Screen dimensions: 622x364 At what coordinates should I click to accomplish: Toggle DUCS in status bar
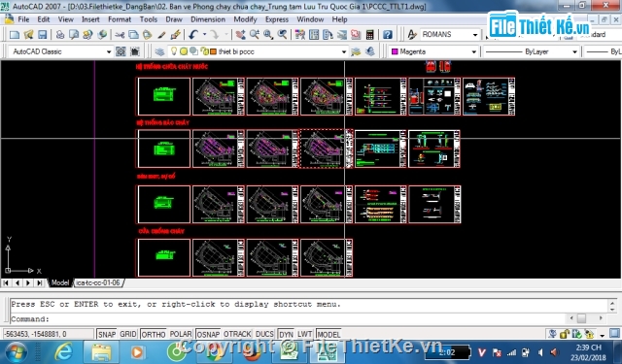click(x=264, y=334)
